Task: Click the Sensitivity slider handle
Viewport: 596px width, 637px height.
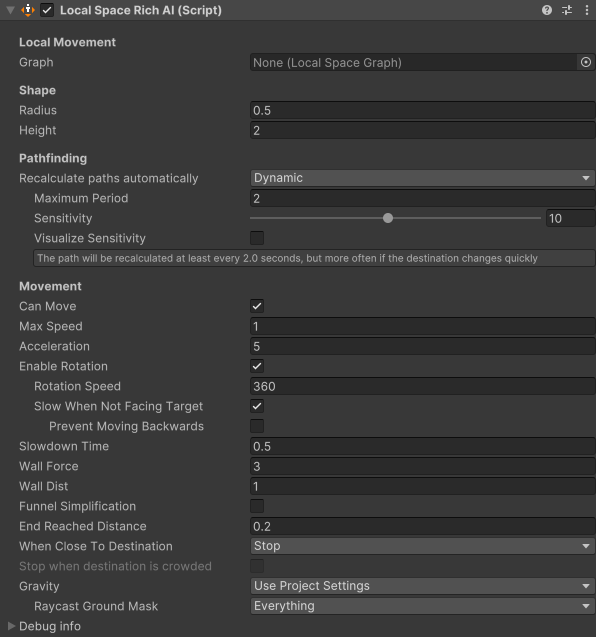Action: [388, 218]
